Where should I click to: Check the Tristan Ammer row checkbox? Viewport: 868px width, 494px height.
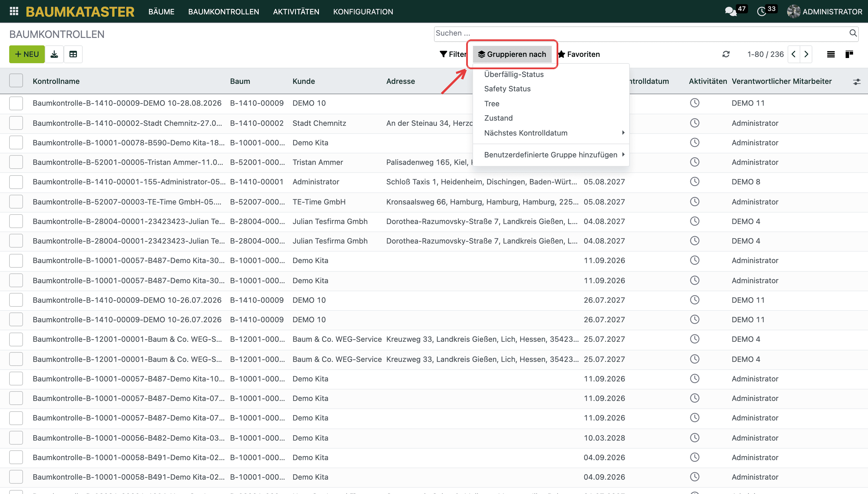click(16, 162)
